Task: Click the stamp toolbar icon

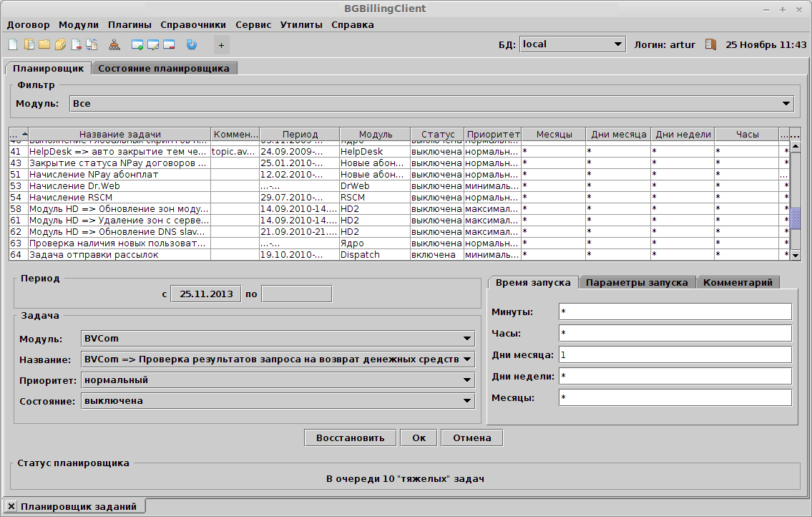Action: coord(115,44)
